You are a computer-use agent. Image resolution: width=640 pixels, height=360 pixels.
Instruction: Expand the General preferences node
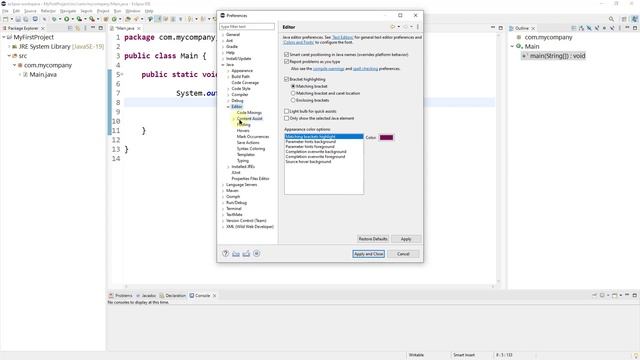[x=223, y=35]
